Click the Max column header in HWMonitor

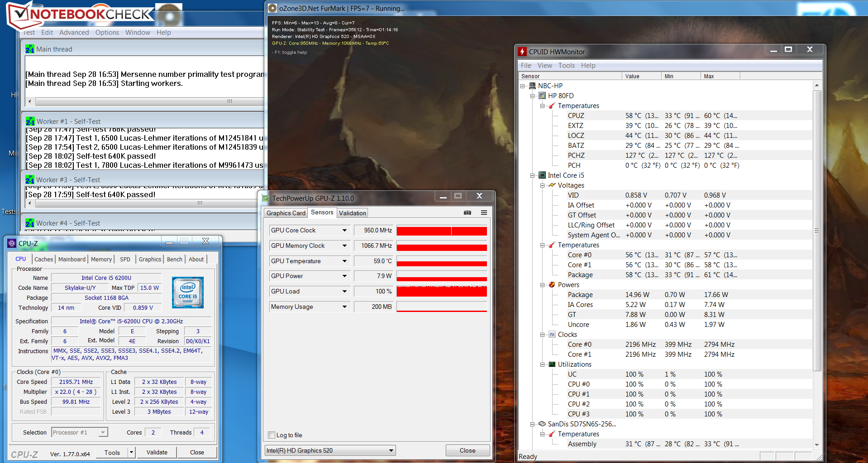pos(720,76)
